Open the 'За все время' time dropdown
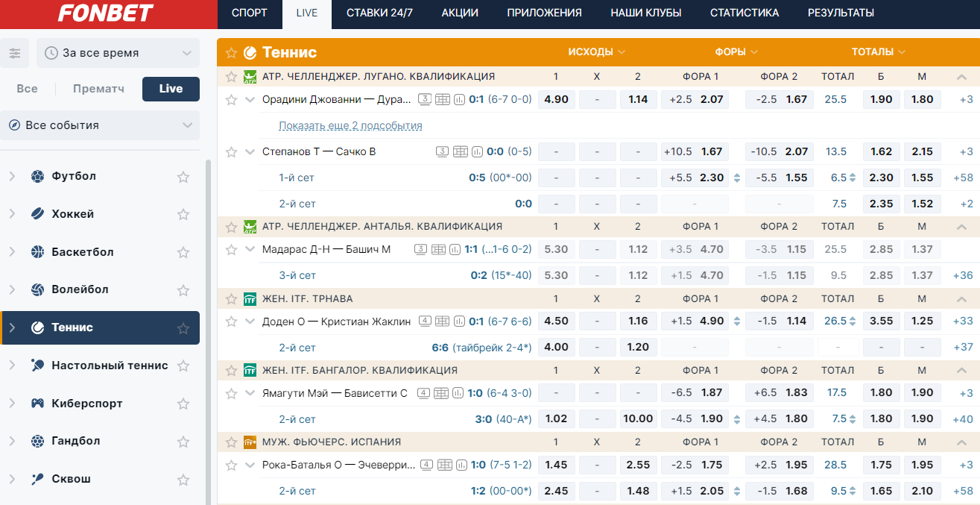Viewport: 980px width, 505px height. (x=118, y=53)
